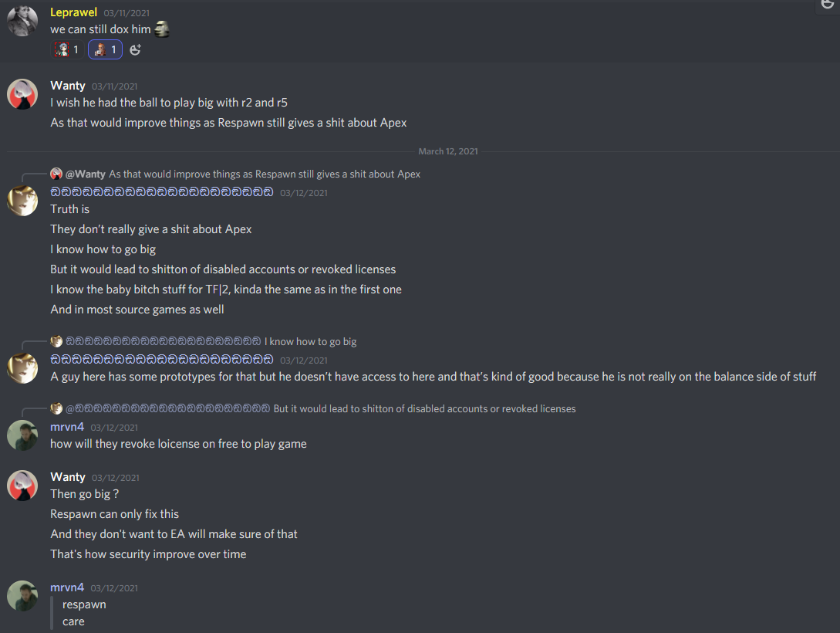
Task: Click small Wanty avatar in the reply preview
Action: [56, 174]
